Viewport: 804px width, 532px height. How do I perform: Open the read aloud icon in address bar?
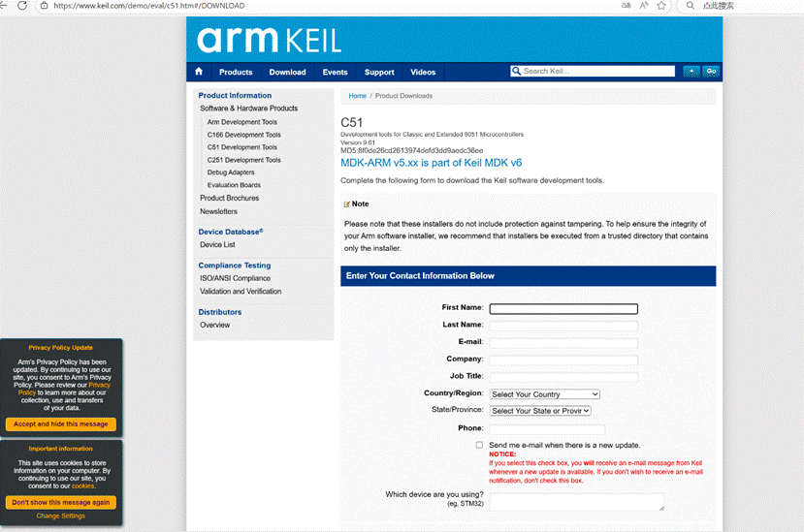[644, 6]
